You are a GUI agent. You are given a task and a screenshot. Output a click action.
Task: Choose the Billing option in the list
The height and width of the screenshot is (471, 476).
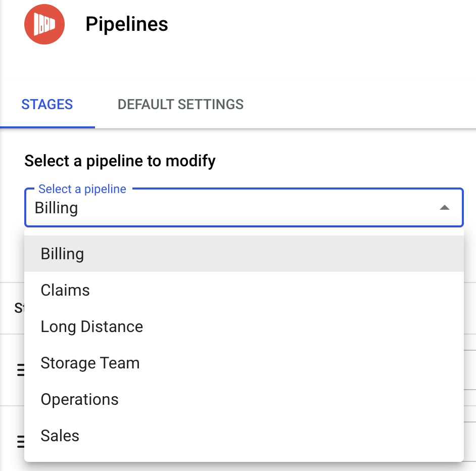(62, 254)
